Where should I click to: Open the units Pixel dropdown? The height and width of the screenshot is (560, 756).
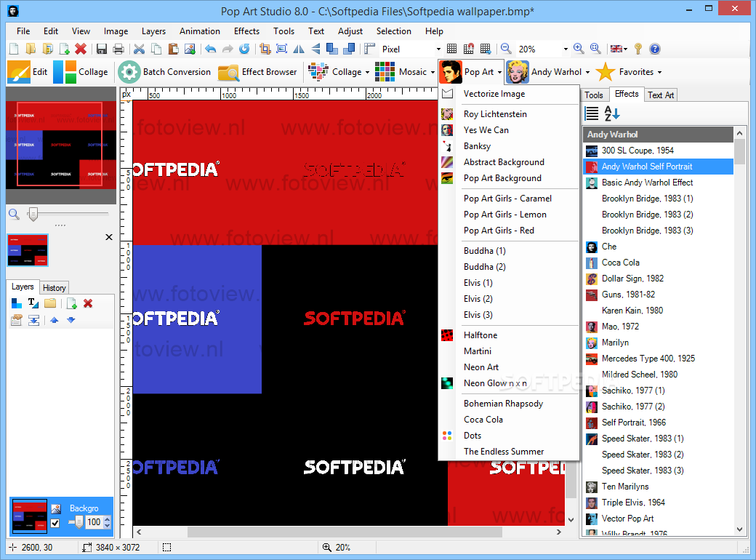pos(438,49)
